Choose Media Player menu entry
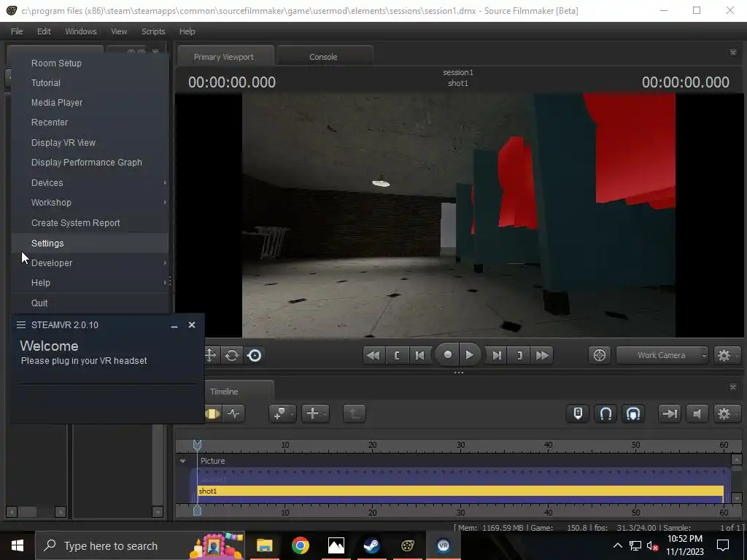 click(90, 102)
